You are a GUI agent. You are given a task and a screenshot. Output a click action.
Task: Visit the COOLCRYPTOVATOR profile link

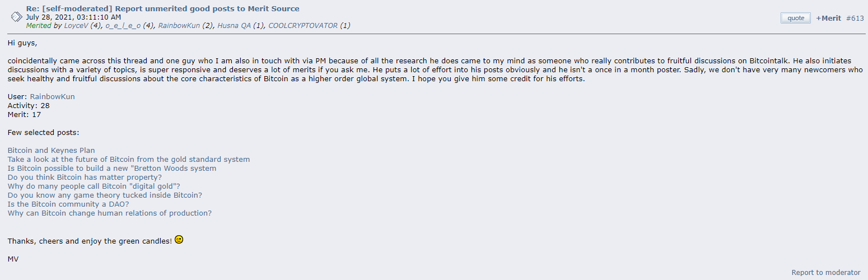(x=303, y=25)
